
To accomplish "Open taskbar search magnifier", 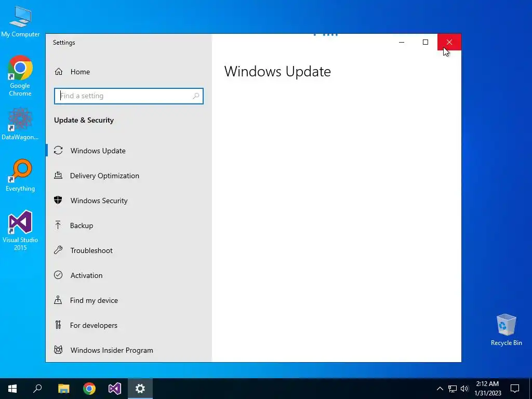I will 37,389.
